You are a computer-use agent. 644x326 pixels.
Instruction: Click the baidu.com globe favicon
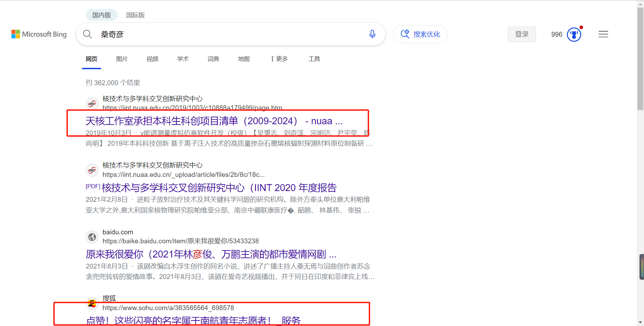click(x=92, y=237)
